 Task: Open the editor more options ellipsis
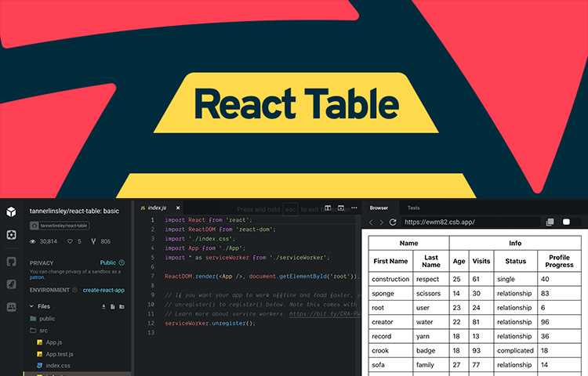pyautogui.click(x=354, y=208)
